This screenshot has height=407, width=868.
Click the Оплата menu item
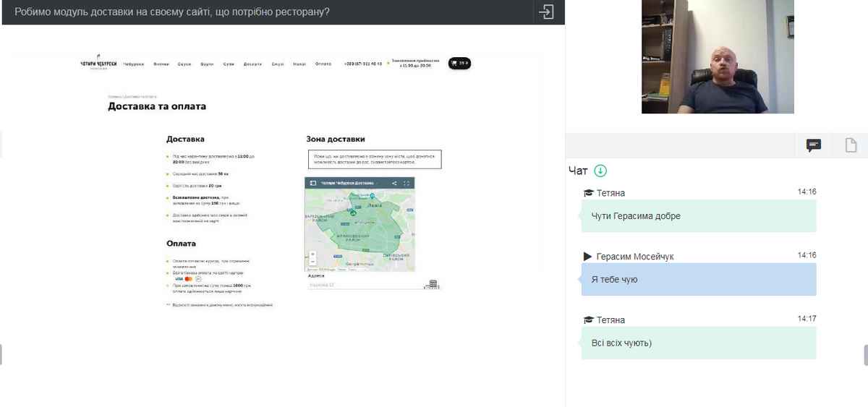(x=323, y=64)
